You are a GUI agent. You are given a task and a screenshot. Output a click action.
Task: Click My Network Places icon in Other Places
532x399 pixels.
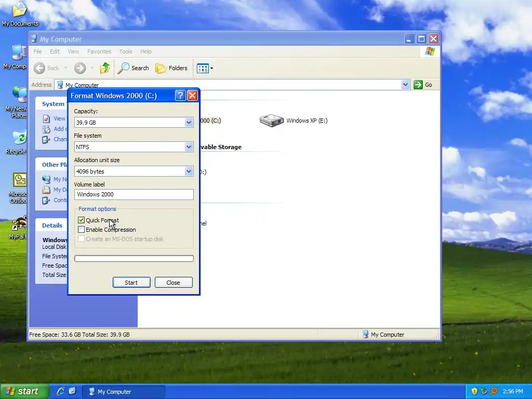(x=46, y=179)
